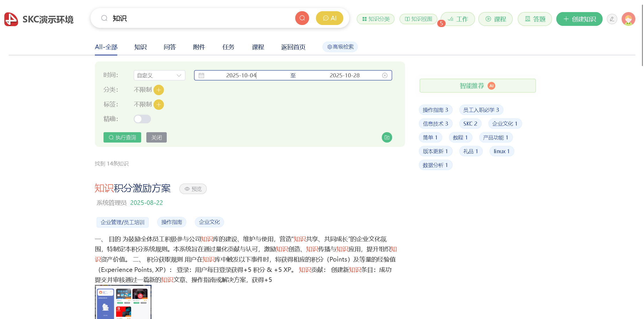Screen dimensions: 644x319
Task: Add a tag filter with plus icon
Action: [x=159, y=105]
